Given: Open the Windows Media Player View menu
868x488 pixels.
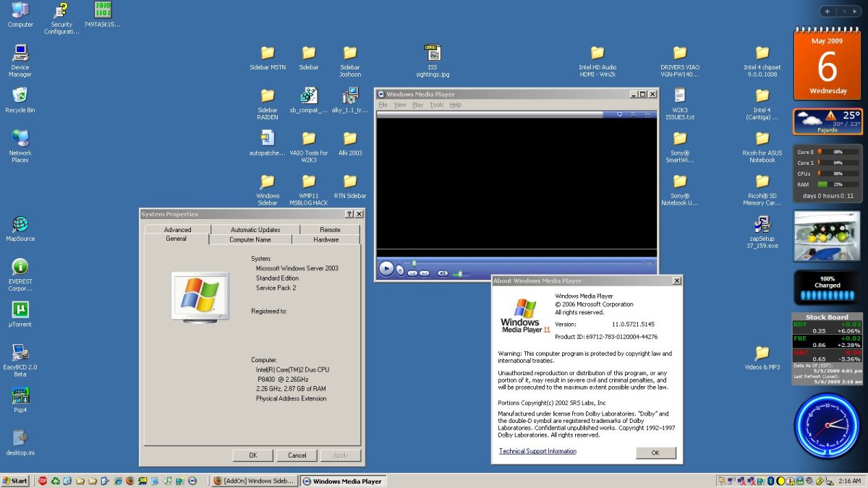Looking at the screenshot, I should point(400,105).
